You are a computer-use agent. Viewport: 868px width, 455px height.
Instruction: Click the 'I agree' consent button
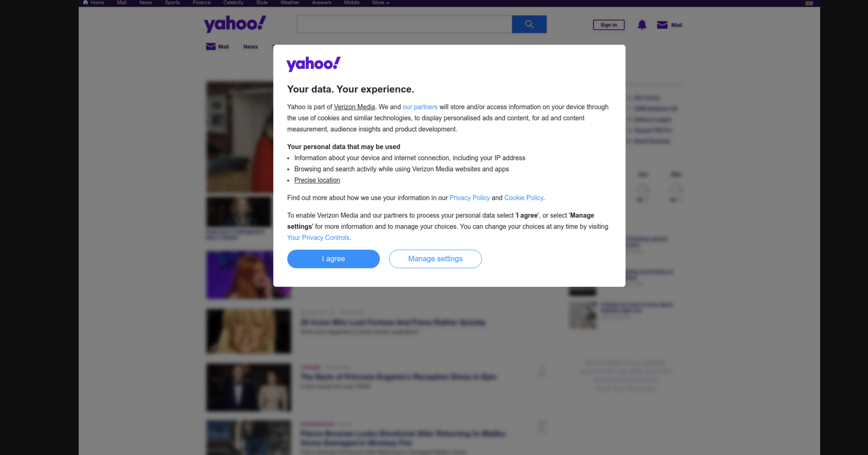333,258
